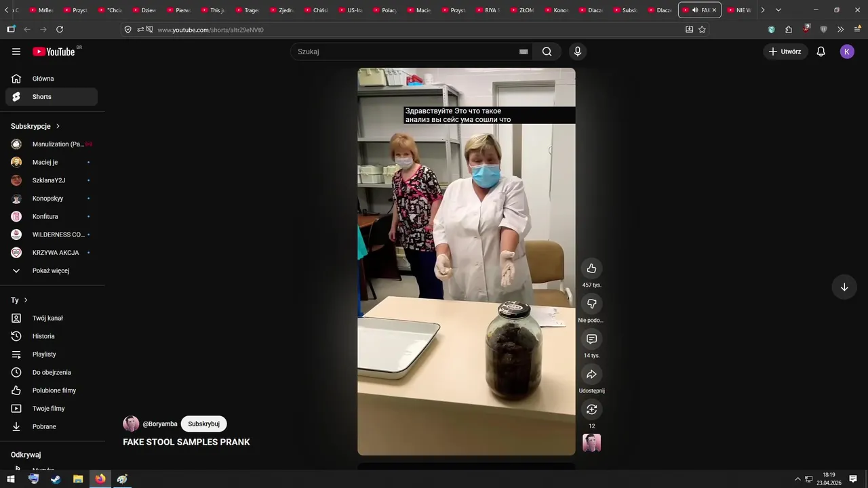Image resolution: width=868 pixels, height=488 pixels.
Task: Open File Explorer from the taskbar
Action: [78, 479]
